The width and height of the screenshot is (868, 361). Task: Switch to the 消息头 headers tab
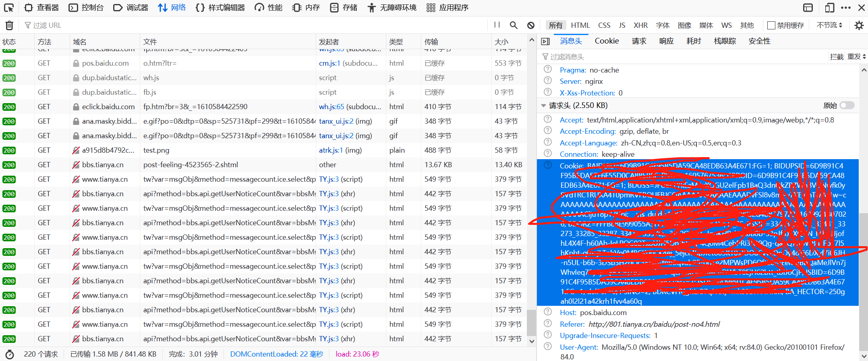571,41
